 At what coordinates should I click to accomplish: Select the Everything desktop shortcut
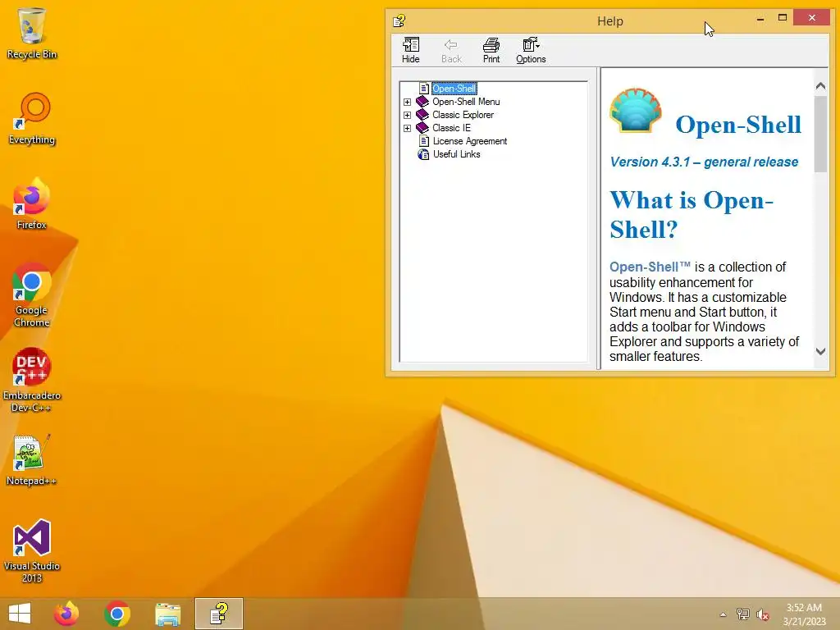(x=32, y=119)
